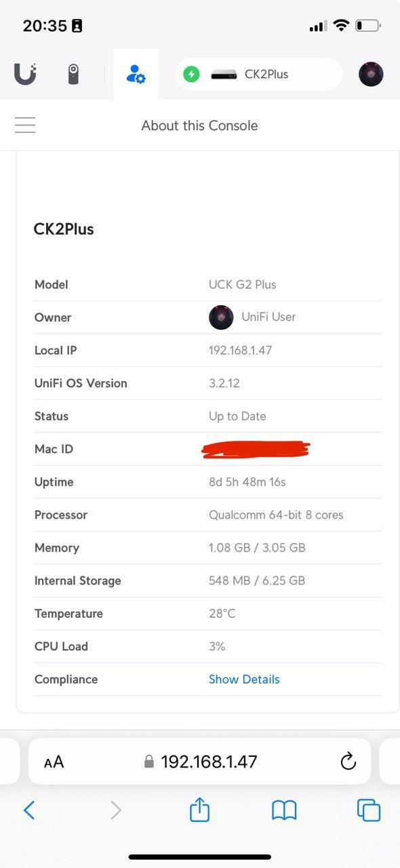Tap the Tabs overview icon
The image size is (400, 868).
point(368,810)
